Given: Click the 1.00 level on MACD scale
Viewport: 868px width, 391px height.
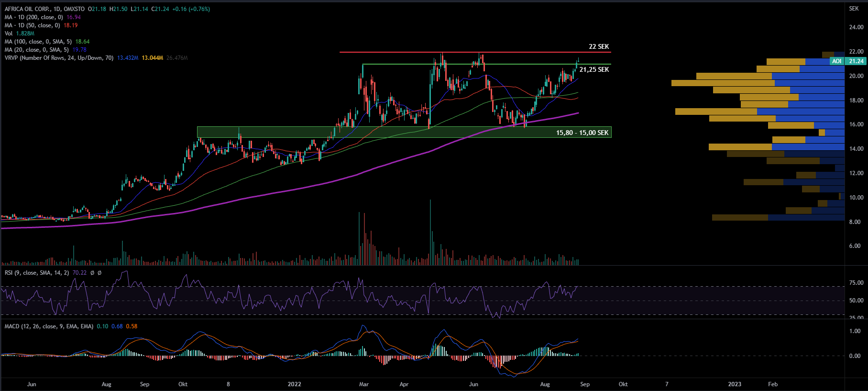Looking at the screenshot, I should coord(855,331).
